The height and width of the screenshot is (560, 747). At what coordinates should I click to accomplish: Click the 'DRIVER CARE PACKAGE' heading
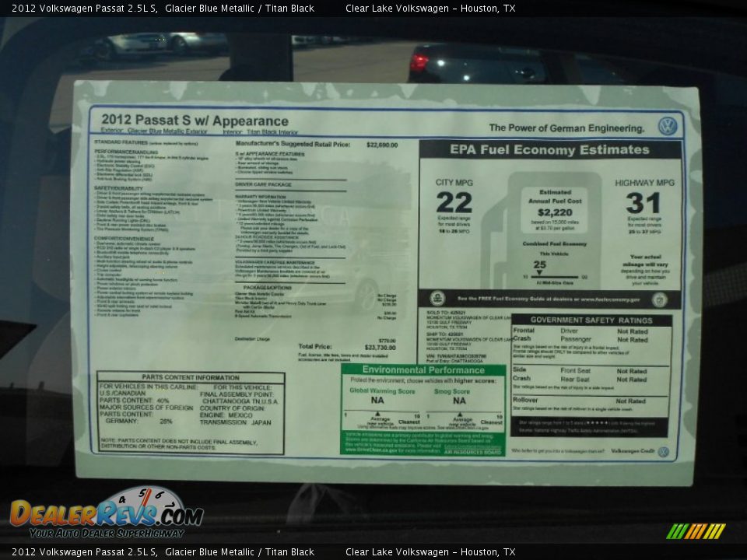click(263, 184)
